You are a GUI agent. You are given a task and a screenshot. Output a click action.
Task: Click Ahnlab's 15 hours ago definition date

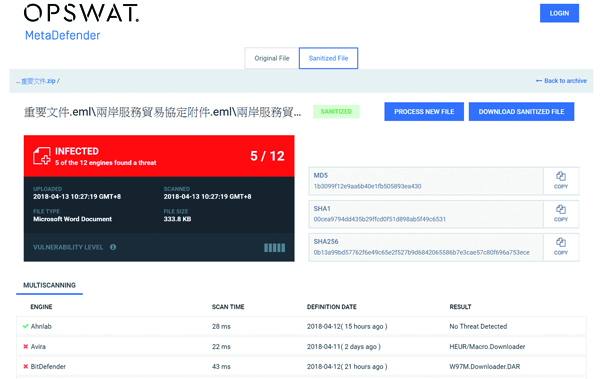(347, 326)
